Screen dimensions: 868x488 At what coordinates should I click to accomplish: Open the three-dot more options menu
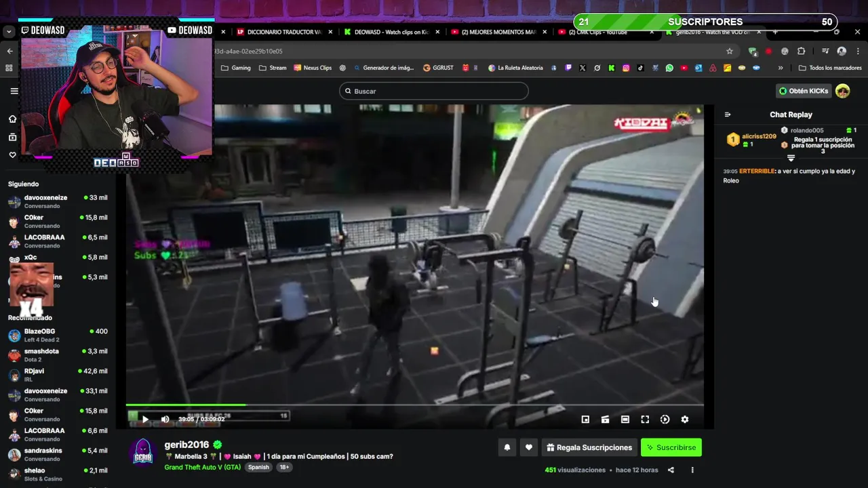point(692,470)
